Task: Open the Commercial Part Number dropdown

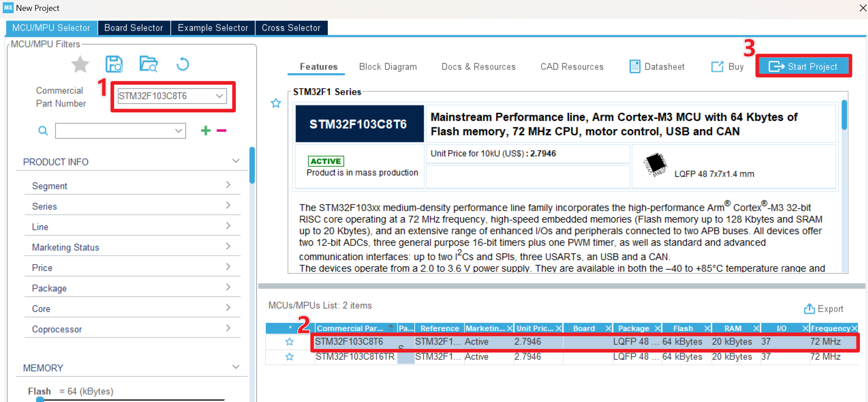Action: (220, 96)
